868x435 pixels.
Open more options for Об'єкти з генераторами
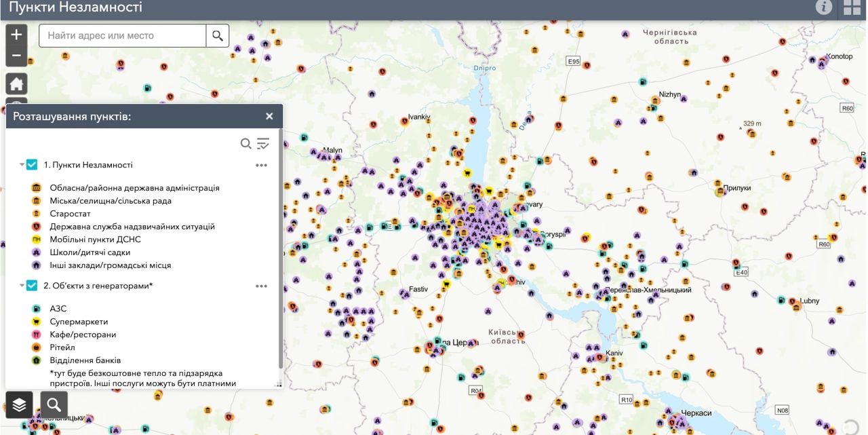(262, 286)
